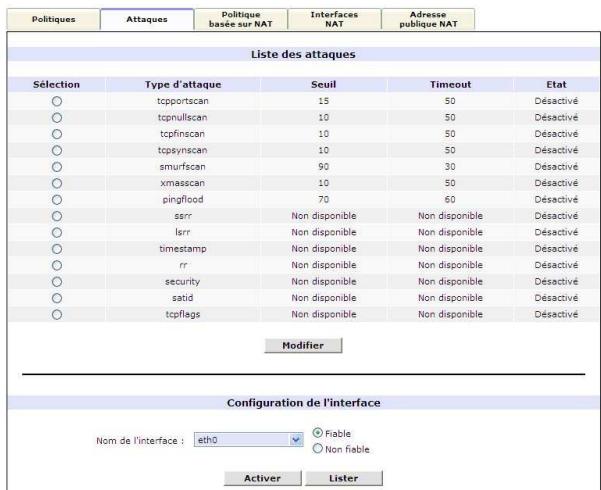Screen dimensions: 601x490
Task: Select the Fiable interface option
Action: tap(321, 433)
